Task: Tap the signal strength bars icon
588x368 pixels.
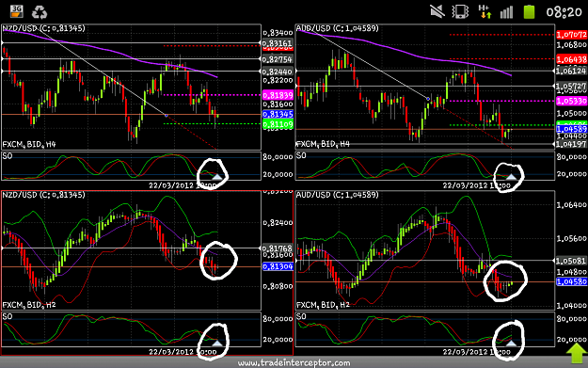Action: (506, 12)
